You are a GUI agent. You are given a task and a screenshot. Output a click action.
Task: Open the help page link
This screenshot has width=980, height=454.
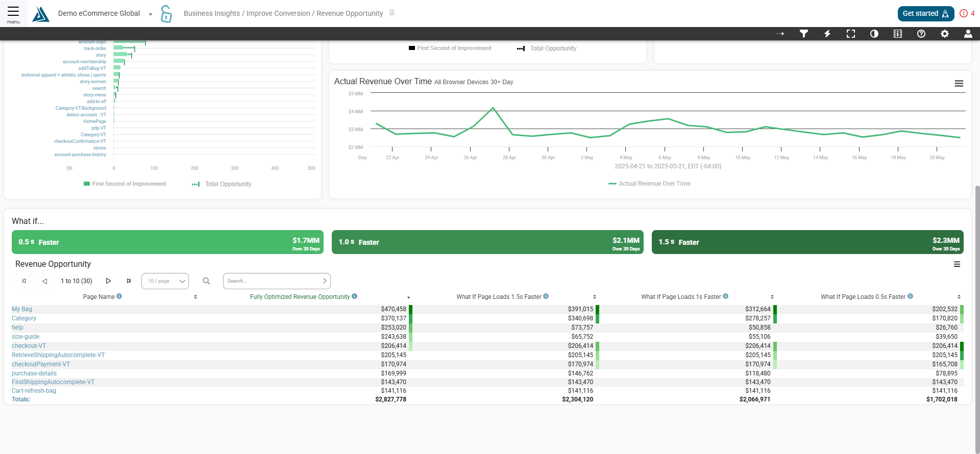[17, 327]
